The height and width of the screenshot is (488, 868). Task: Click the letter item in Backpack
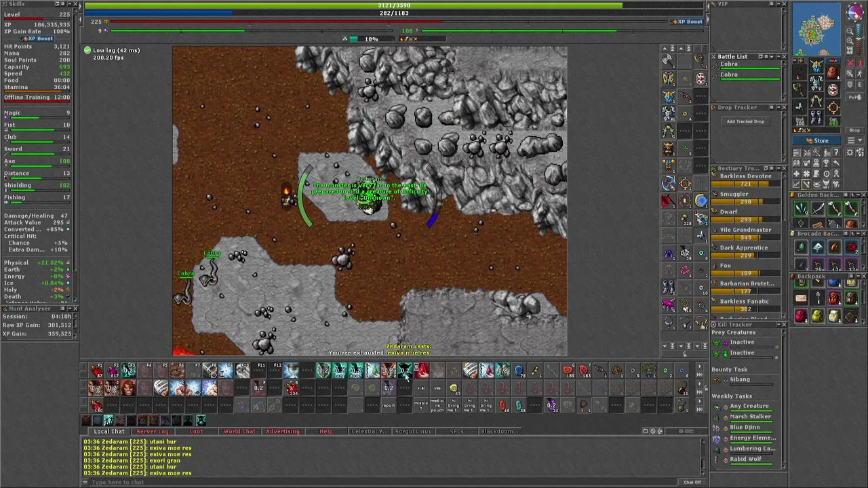[x=801, y=298]
